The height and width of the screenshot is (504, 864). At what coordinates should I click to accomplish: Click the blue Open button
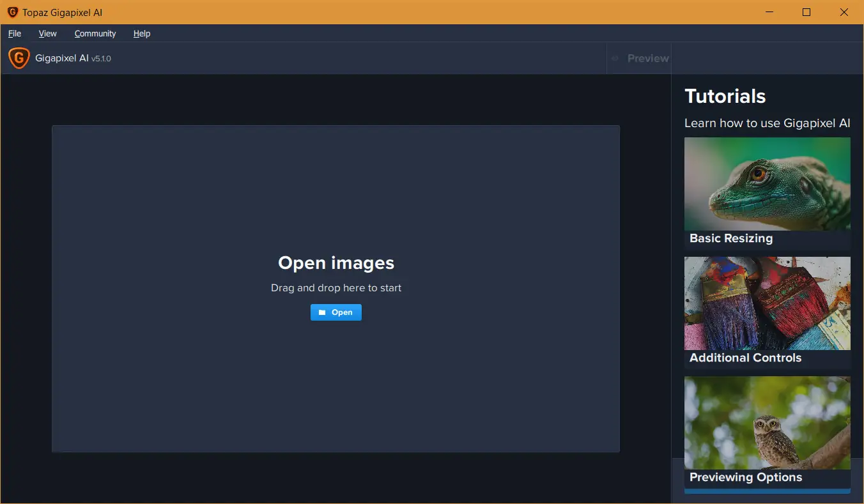coord(336,312)
